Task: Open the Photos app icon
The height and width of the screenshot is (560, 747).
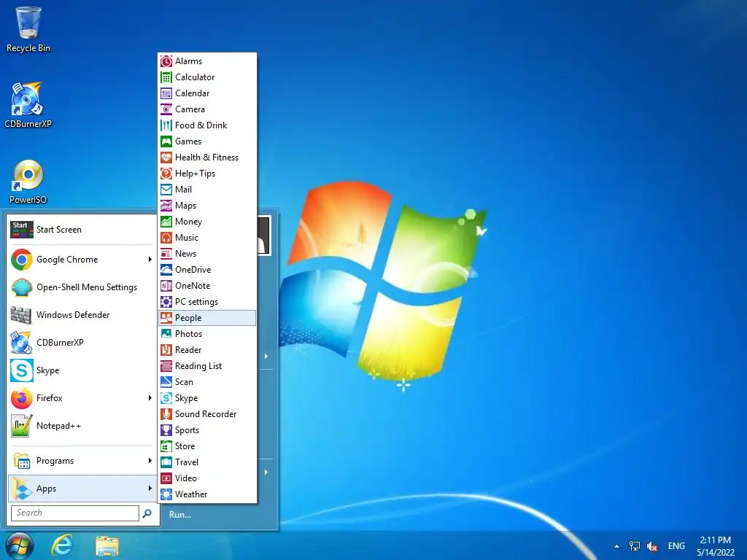Action: [166, 334]
